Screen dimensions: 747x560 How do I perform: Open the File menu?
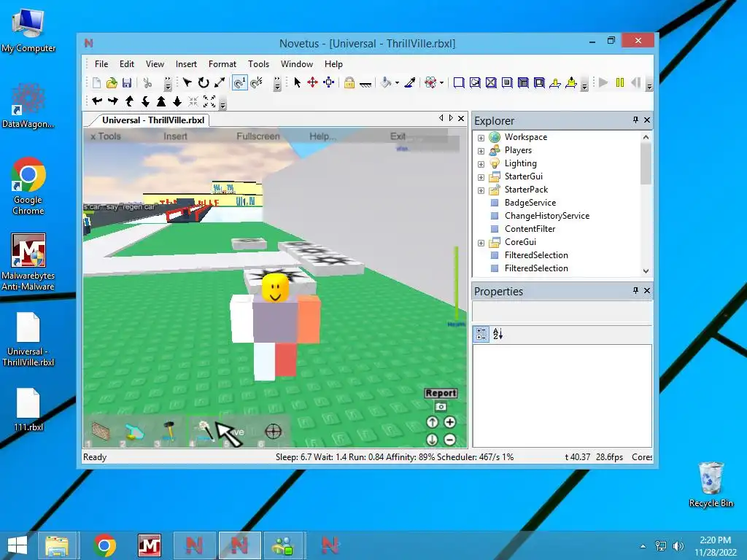[x=101, y=64]
